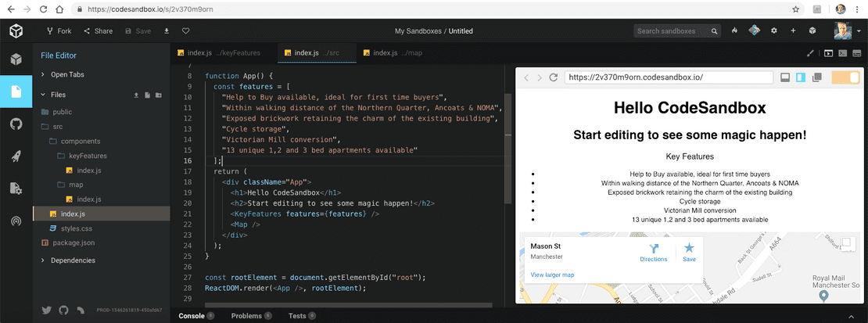Reload the Chrome browser page

(43, 9)
